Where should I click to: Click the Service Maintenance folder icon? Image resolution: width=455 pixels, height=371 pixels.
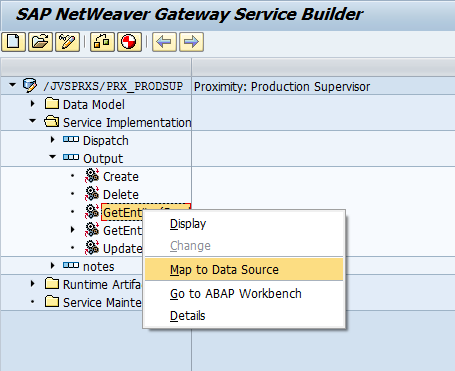52,302
